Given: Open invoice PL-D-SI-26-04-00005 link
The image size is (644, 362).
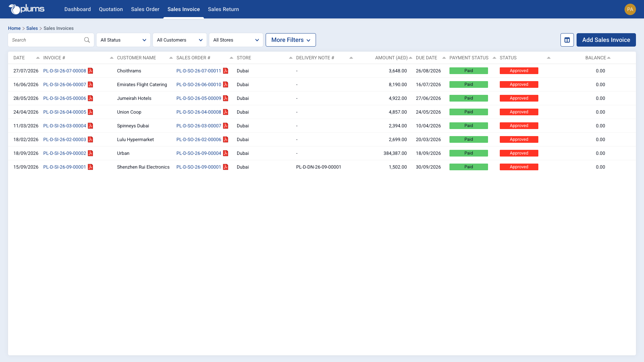Looking at the screenshot, I should [x=65, y=112].
